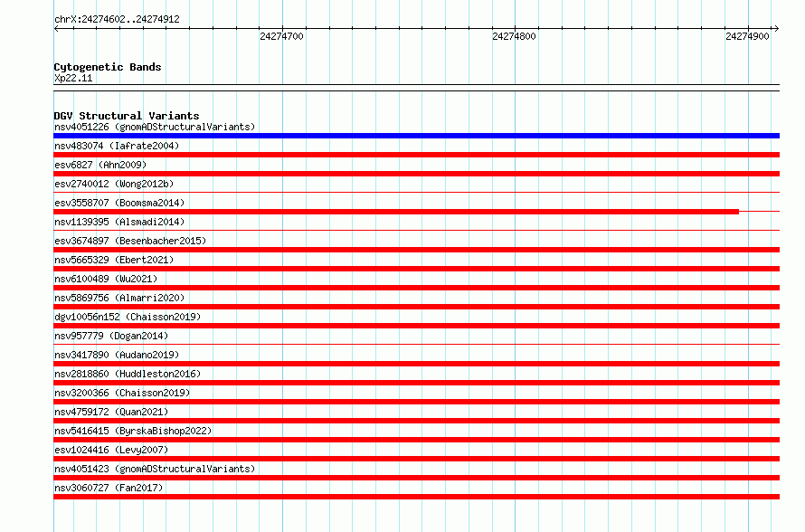
Task: Open nsv6100489 (Wu2021) variant details
Action: (x=106, y=279)
